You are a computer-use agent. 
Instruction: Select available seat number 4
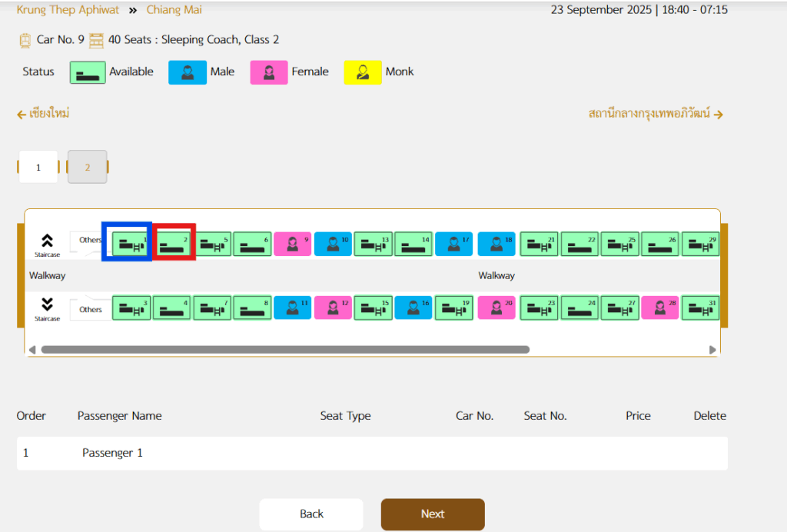pos(171,308)
